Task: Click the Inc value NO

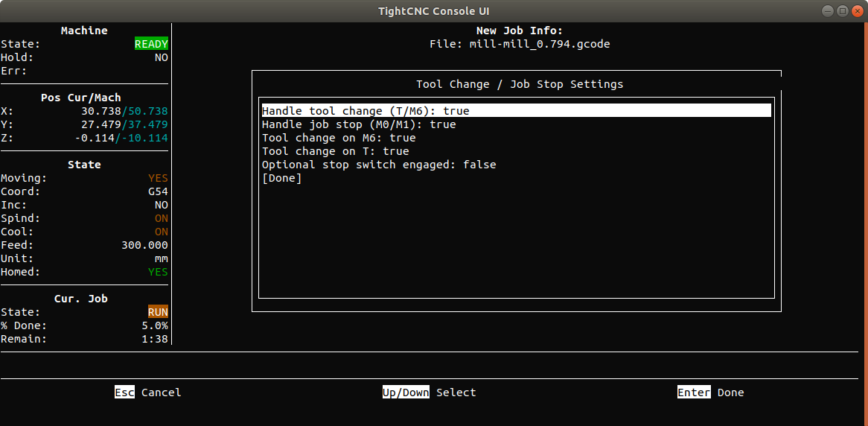Action: tap(161, 205)
